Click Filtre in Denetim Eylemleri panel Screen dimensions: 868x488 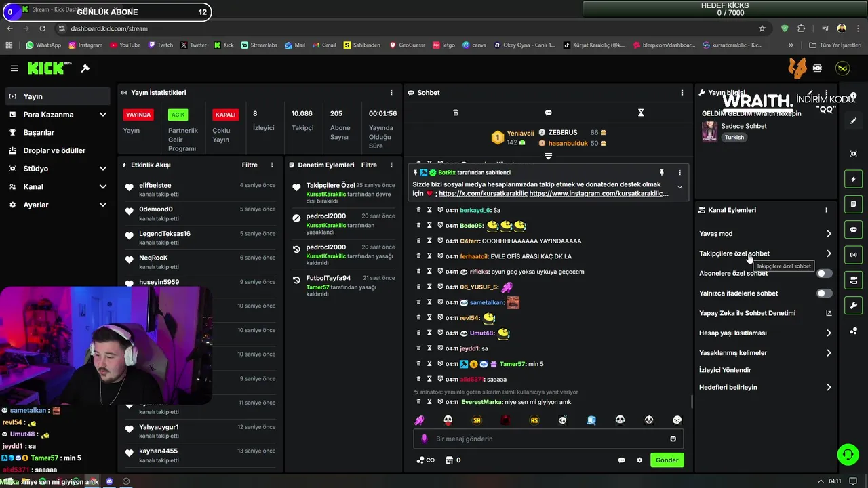click(x=369, y=165)
